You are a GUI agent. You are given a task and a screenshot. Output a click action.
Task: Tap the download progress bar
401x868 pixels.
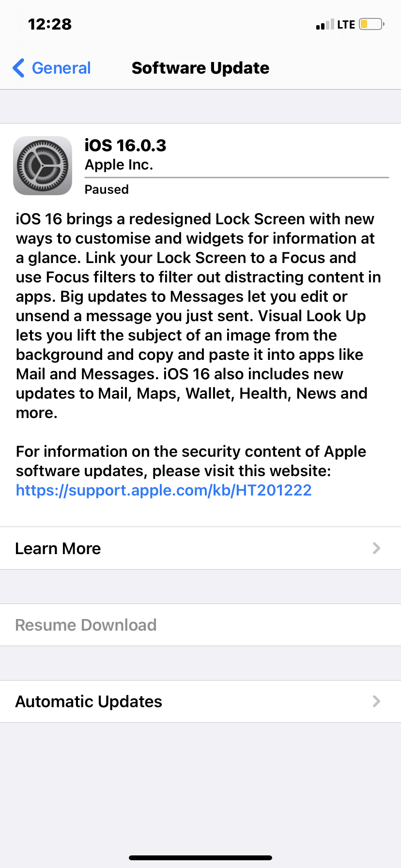pos(237,178)
